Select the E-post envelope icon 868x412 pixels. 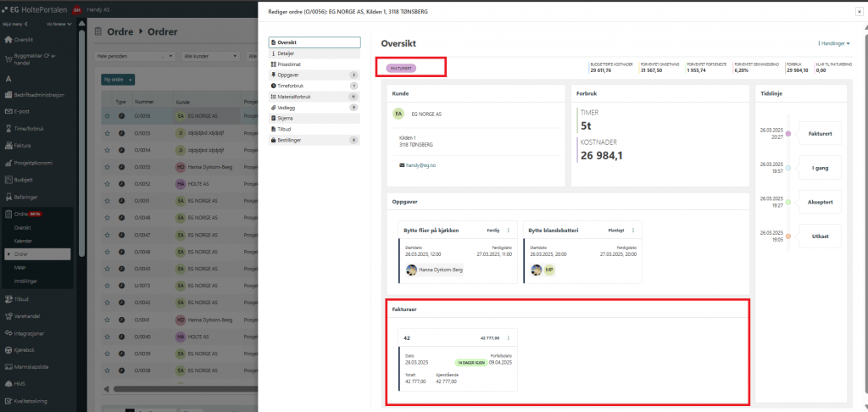8,111
